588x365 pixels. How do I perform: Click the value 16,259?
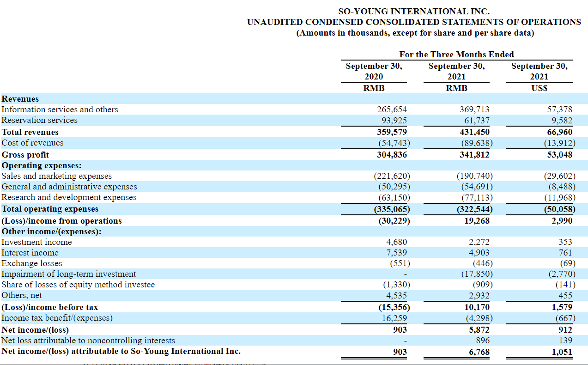click(x=394, y=318)
